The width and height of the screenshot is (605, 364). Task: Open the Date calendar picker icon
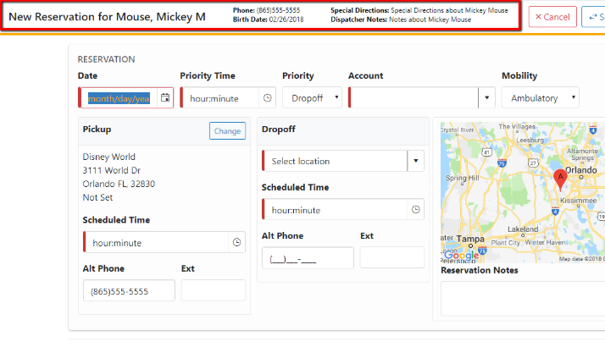(x=165, y=97)
